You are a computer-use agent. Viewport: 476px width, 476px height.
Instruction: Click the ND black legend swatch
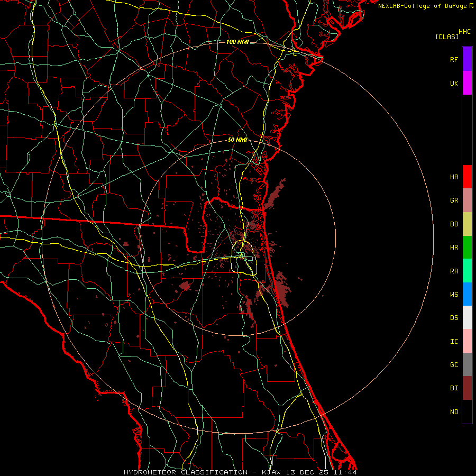(x=467, y=411)
